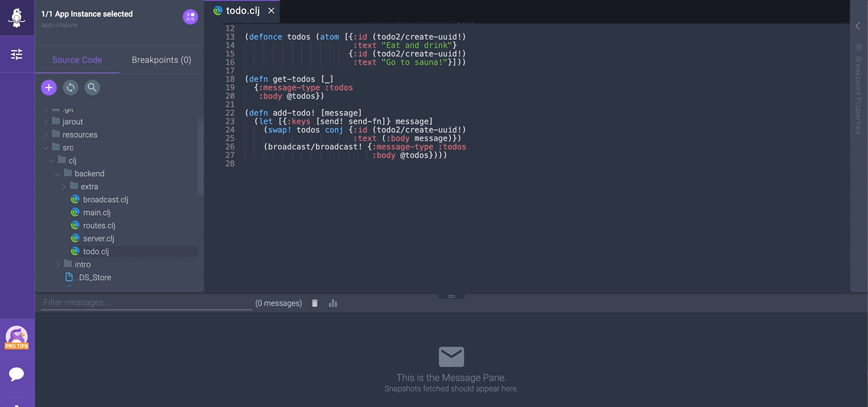Viewport: 868px width, 407px height.
Task: Click the trash icon to clear messages
Action: (x=314, y=303)
